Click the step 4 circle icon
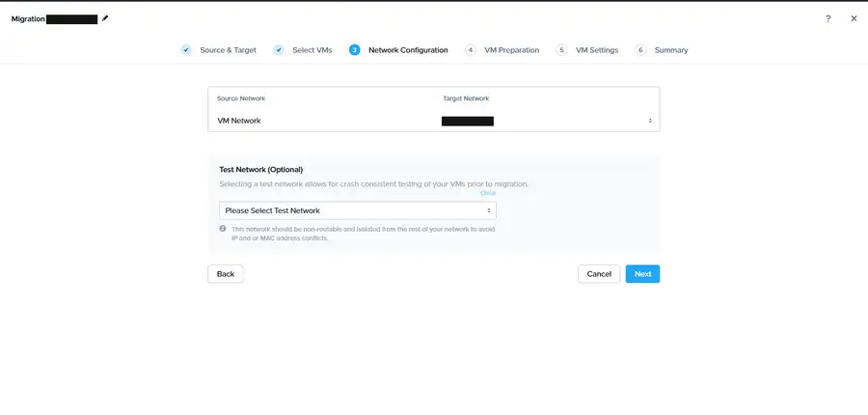 tap(471, 50)
